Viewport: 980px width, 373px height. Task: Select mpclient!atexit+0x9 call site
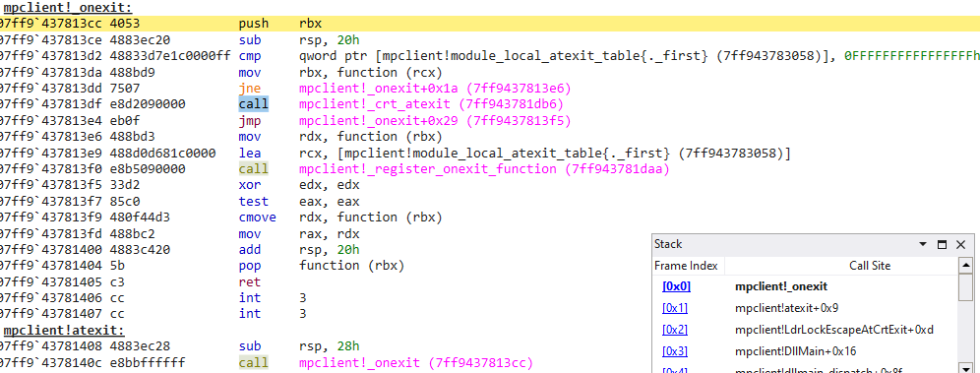(786, 308)
